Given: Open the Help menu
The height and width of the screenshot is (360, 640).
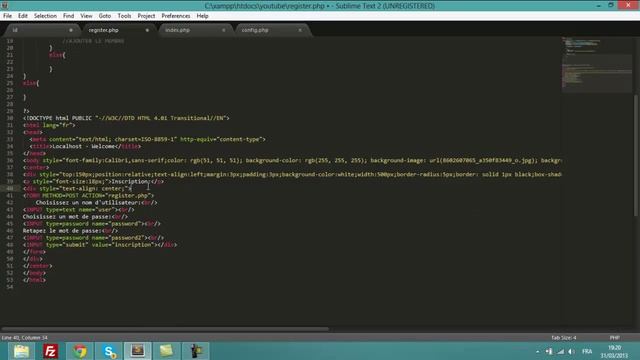Looking at the screenshot, I should [x=202, y=16].
